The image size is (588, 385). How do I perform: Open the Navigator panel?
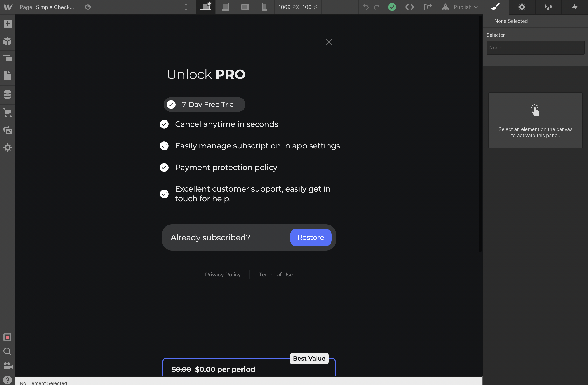point(7,58)
